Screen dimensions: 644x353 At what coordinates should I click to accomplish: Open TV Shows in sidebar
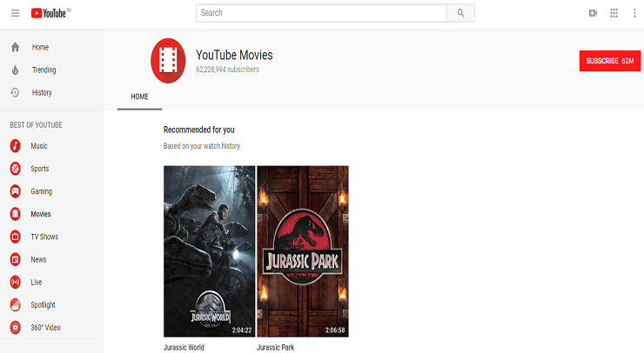click(44, 236)
